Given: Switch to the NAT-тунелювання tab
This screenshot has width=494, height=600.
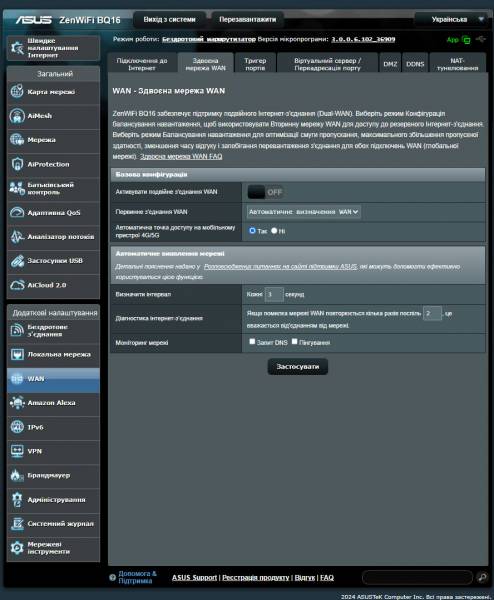Looking at the screenshot, I should pos(458,64).
